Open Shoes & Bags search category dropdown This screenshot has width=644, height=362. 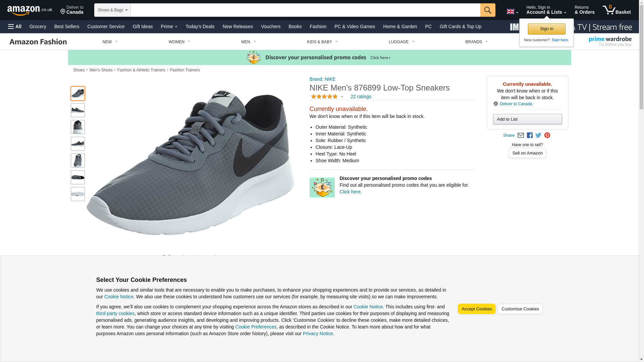coord(112,10)
